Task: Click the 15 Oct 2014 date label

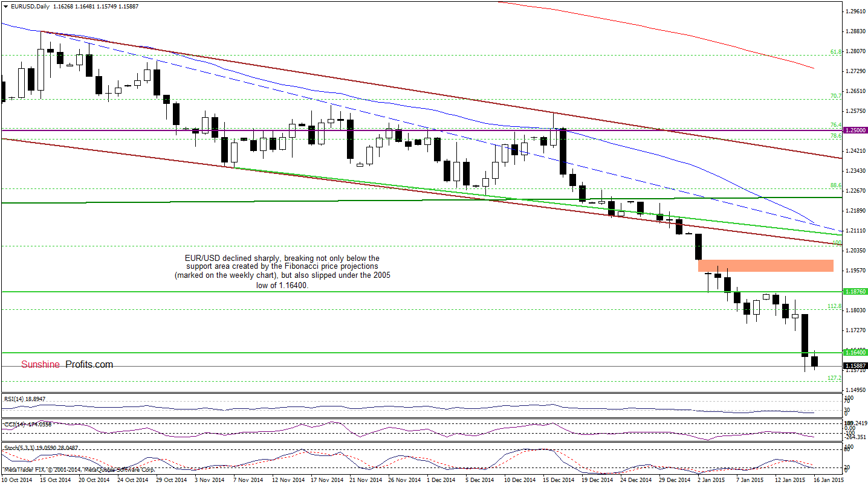Action: [56, 480]
